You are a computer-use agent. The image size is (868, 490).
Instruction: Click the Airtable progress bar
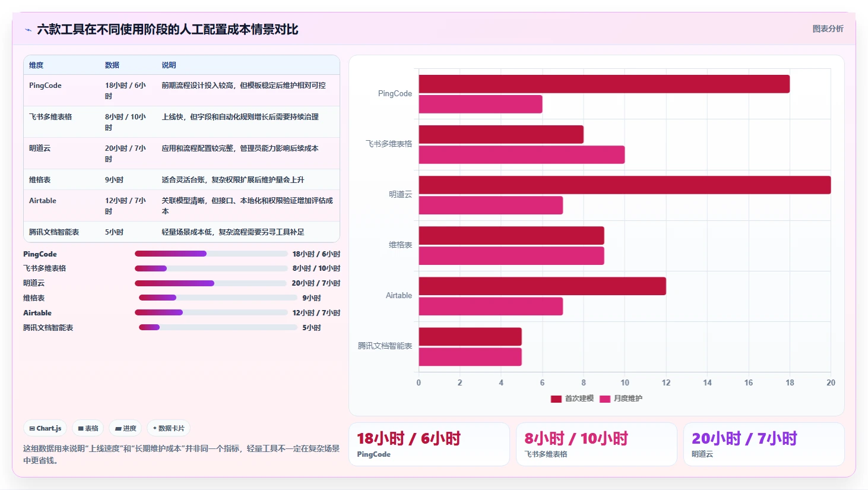(x=211, y=312)
